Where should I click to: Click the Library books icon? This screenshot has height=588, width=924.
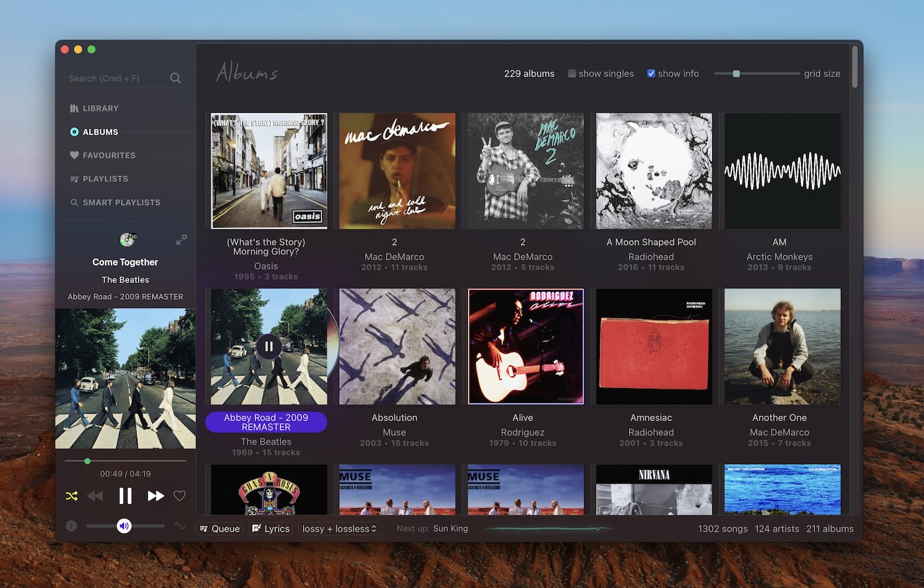74,108
